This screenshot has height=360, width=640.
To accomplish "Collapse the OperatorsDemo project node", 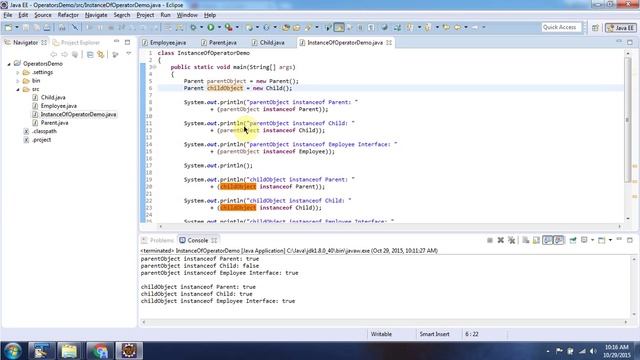I will click(9, 64).
